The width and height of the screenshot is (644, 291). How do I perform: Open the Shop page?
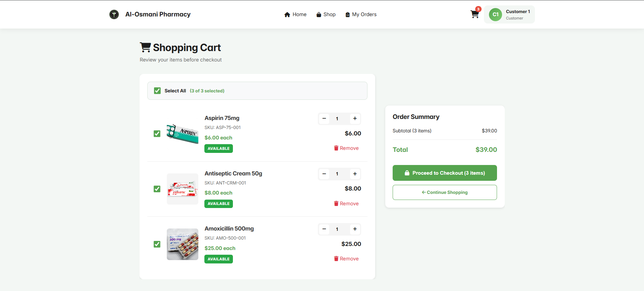[x=326, y=14]
